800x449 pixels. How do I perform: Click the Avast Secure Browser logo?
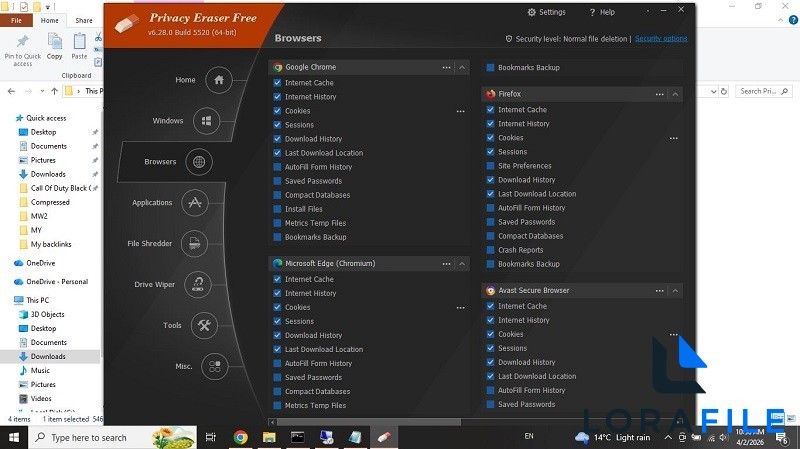491,290
